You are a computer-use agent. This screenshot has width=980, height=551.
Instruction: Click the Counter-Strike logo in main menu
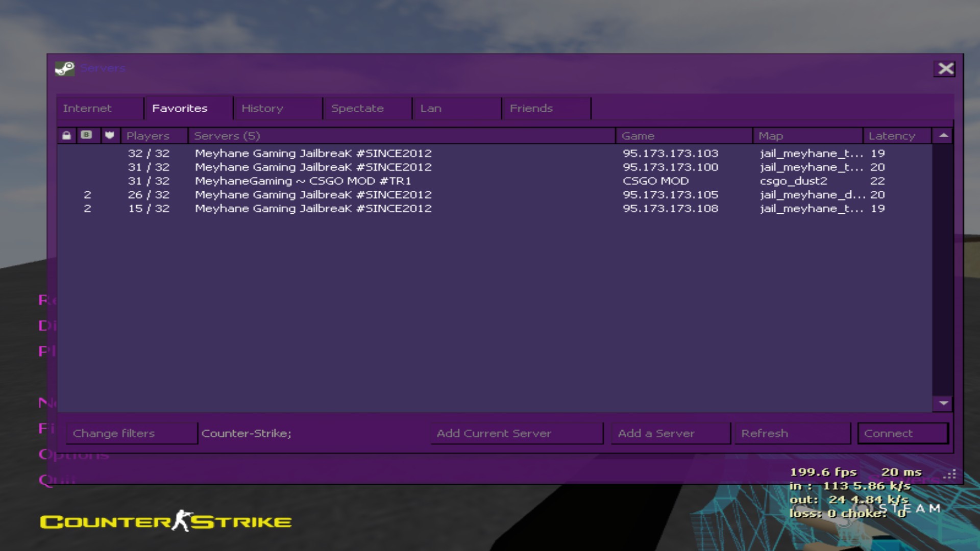click(166, 521)
